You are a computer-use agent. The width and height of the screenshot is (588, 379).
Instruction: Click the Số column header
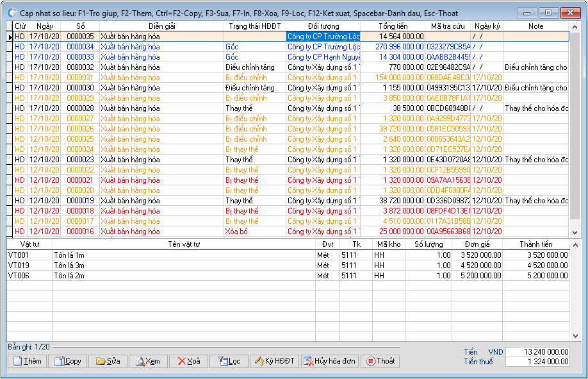(x=80, y=26)
